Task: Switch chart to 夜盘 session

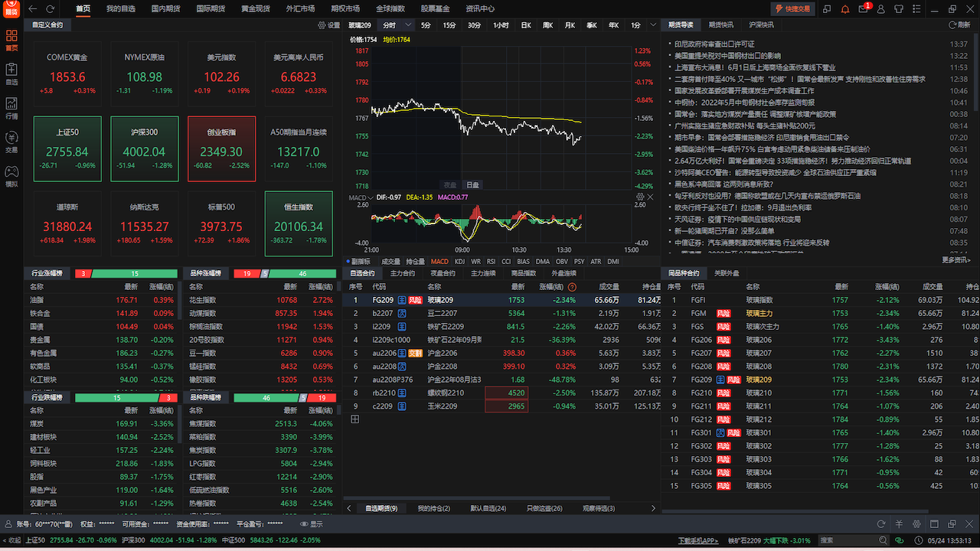Action: 450,185
